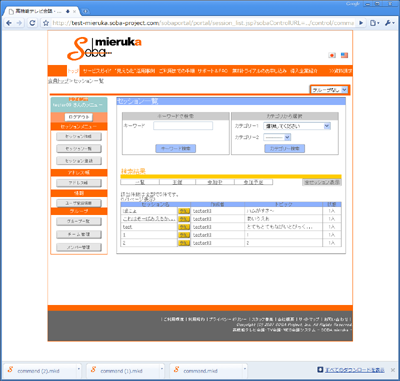Open the page control menu icon
Screen dimensions: 400x381
coord(374,23)
